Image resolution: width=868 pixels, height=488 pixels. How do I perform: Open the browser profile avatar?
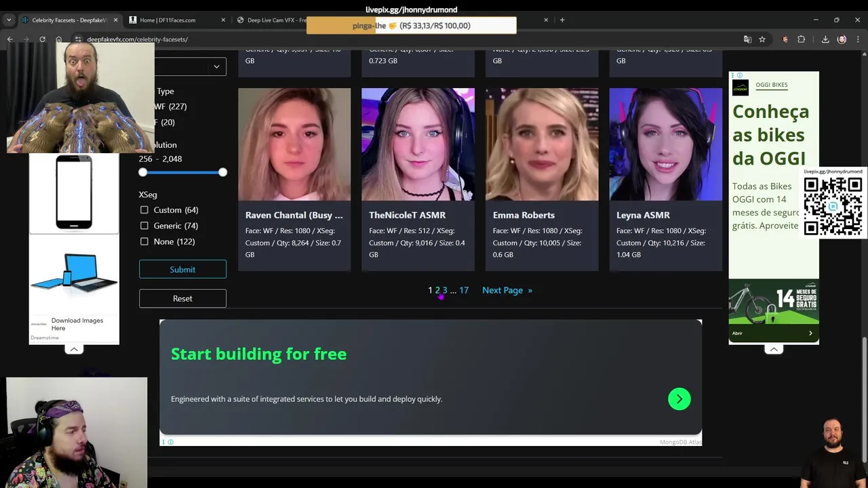[x=842, y=39]
